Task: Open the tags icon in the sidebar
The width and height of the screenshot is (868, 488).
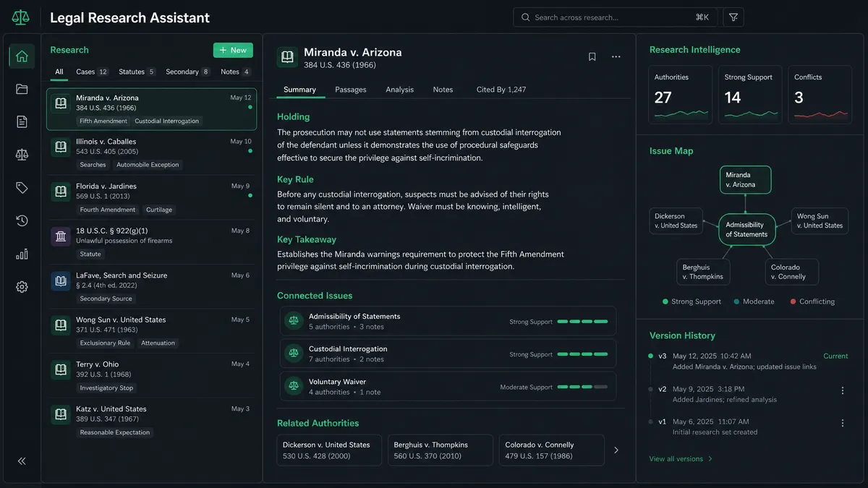Action: coord(22,188)
